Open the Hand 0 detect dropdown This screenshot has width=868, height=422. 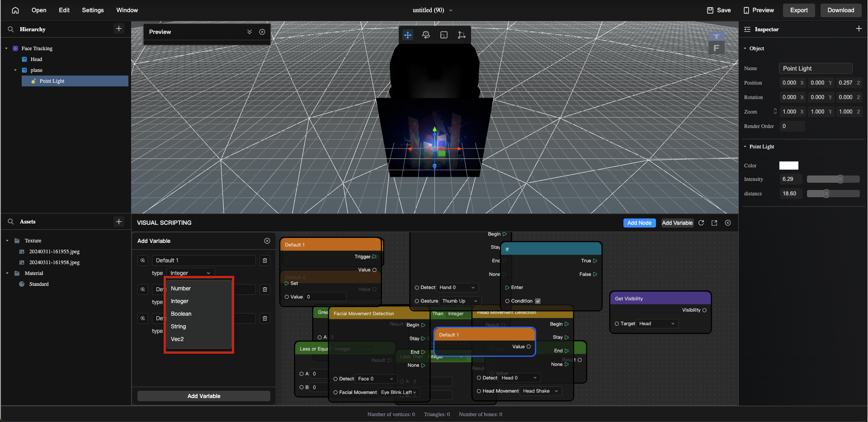pyautogui.click(x=457, y=288)
